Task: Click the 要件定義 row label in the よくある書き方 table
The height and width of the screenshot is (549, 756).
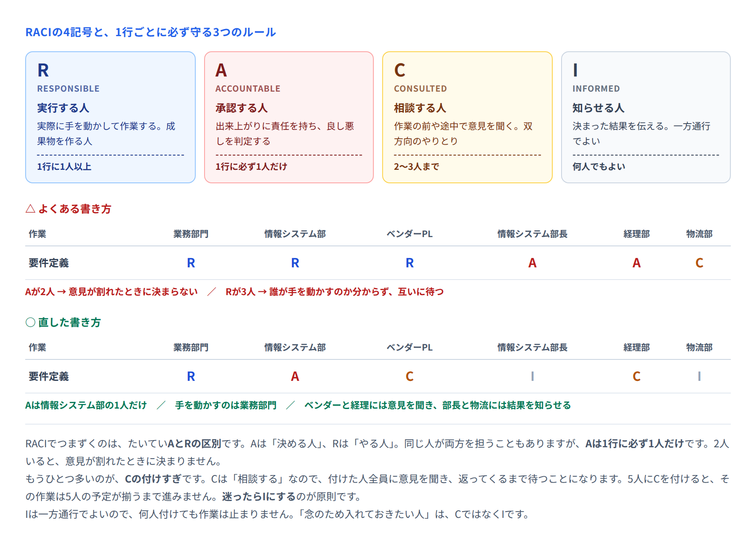Action: 49,263
